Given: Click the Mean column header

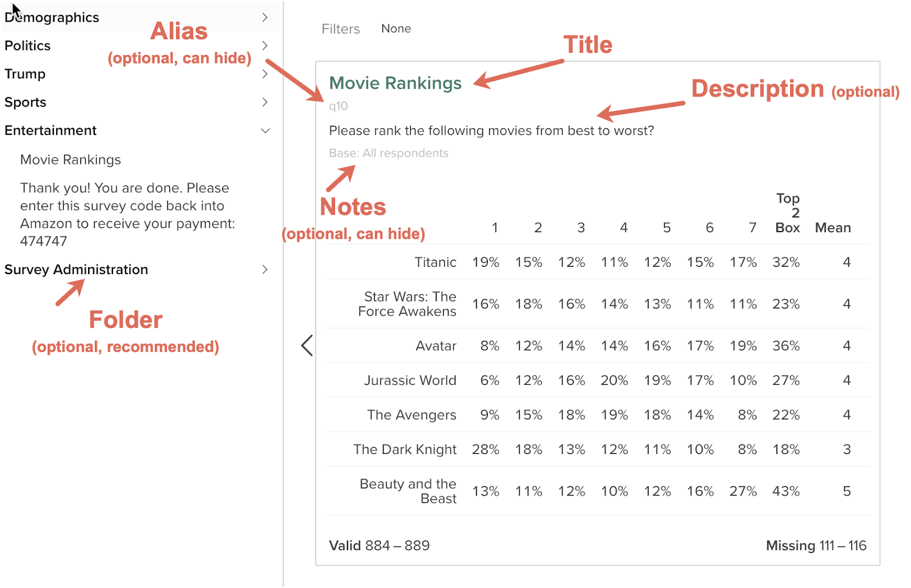Looking at the screenshot, I should [833, 228].
